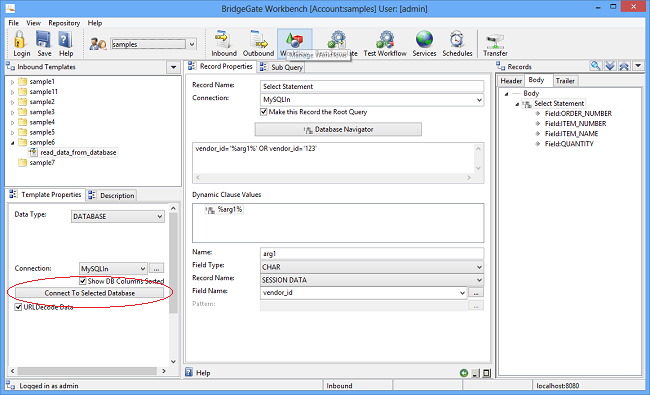This screenshot has height=395, width=650.
Task: Open Outbound templates from the toolbar
Action: (x=258, y=44)
